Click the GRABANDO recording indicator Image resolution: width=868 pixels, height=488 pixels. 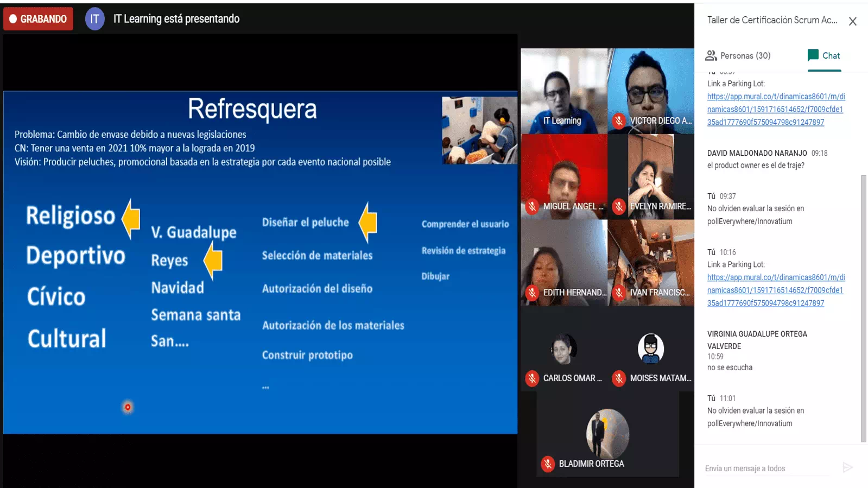click(38, 19)
